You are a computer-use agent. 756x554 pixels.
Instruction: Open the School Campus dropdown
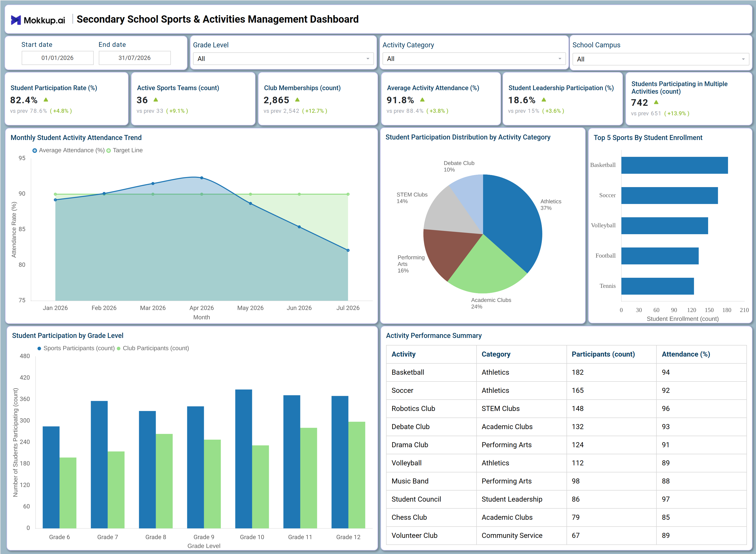tap(660, 59)
